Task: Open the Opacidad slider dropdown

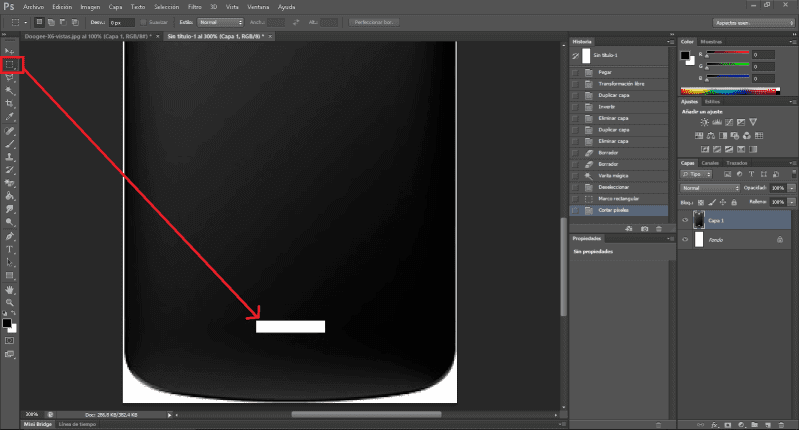Action: pyautogui.click(x=791, y=188)
